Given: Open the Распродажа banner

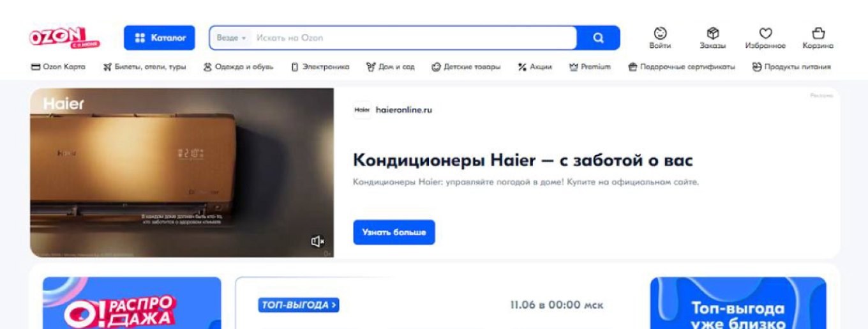Looking at the screenshot, I should click(x=132, y=303).
